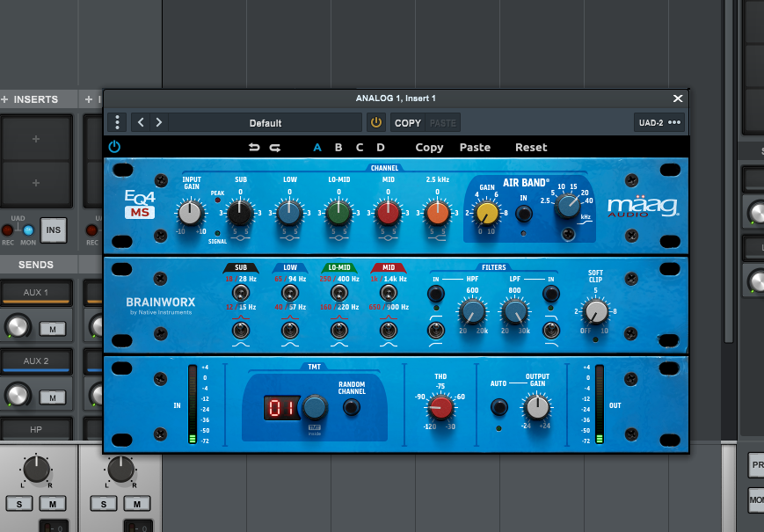Open the Default preset selector
The height and width of the screenshot is (532, 764).
[264, 122]
